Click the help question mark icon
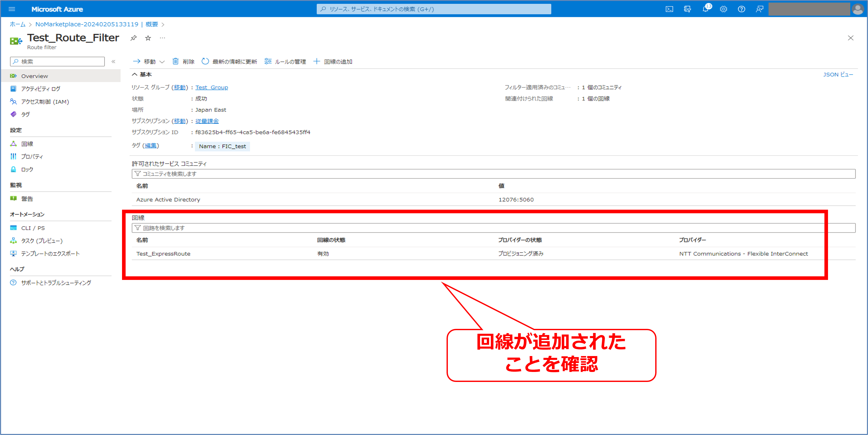Viewport: 868px width, 435px height. coord(741,9)
